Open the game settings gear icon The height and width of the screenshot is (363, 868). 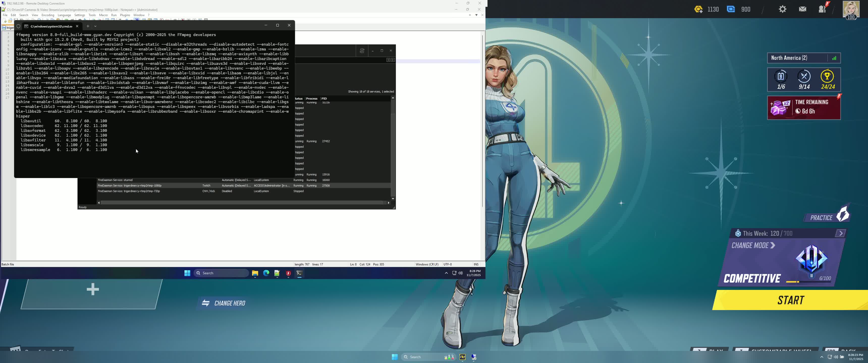[782, 9]
